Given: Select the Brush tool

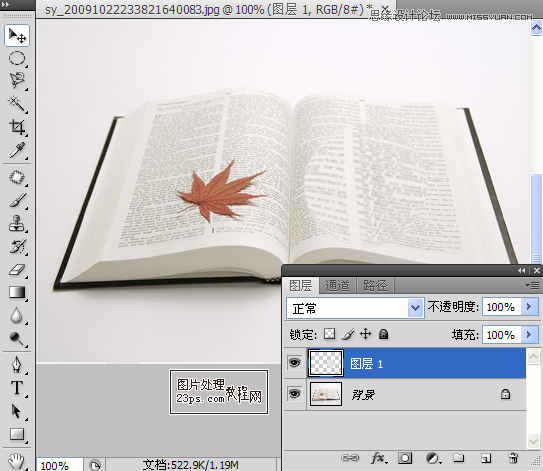Looking at the screenshot, I should point(17,201).
